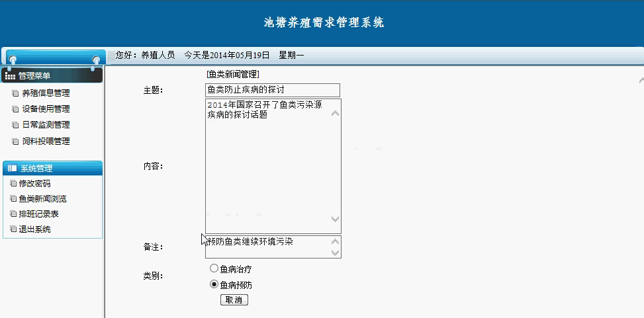Click the page icon next to 鱼类新闻浏览
Viewport: 644px width, 318px height.
click(x=13, y=198)
